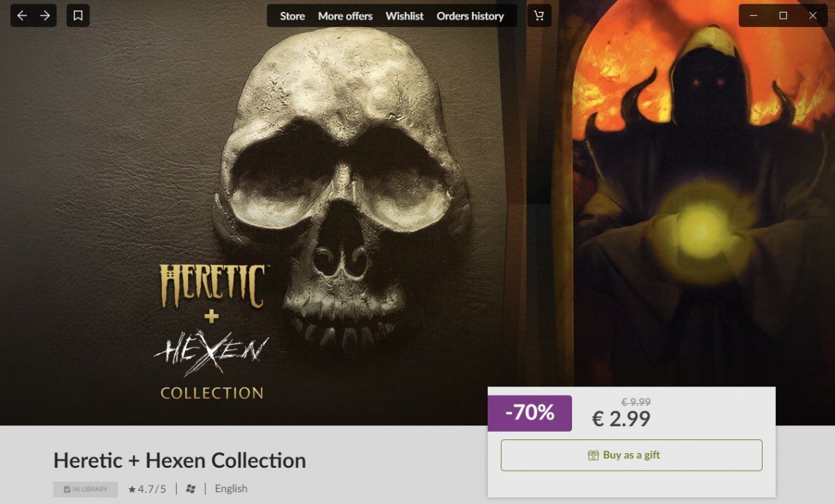The height and width of the screenshot is (504, 835).
Task: Click the purple -70% discount badge
Action: click(x=530, y=413)
